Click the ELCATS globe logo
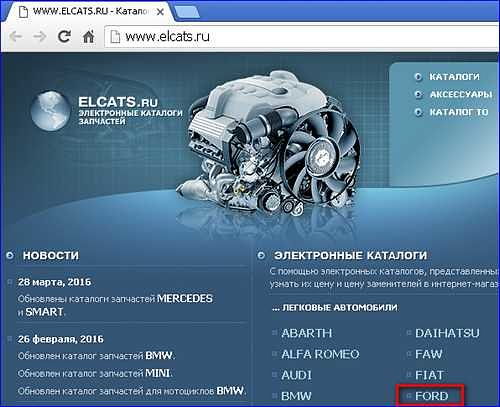Viewport: 500px width, 407px height. [50, 110]
